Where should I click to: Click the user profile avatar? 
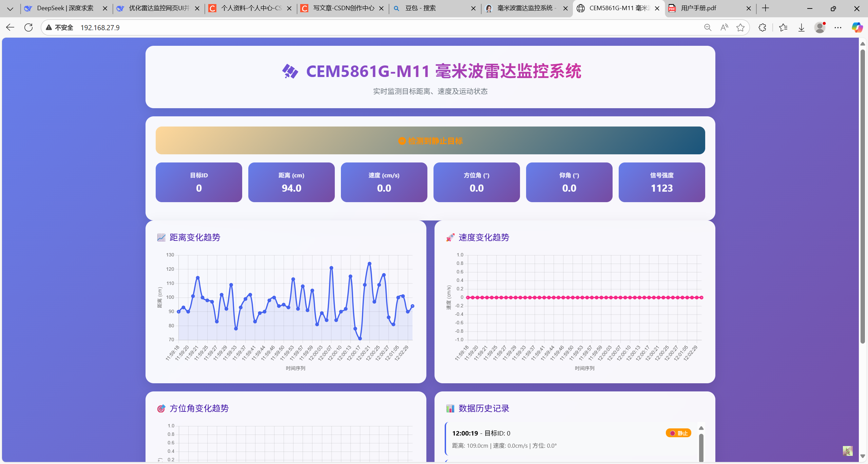[x=820, y=27]
